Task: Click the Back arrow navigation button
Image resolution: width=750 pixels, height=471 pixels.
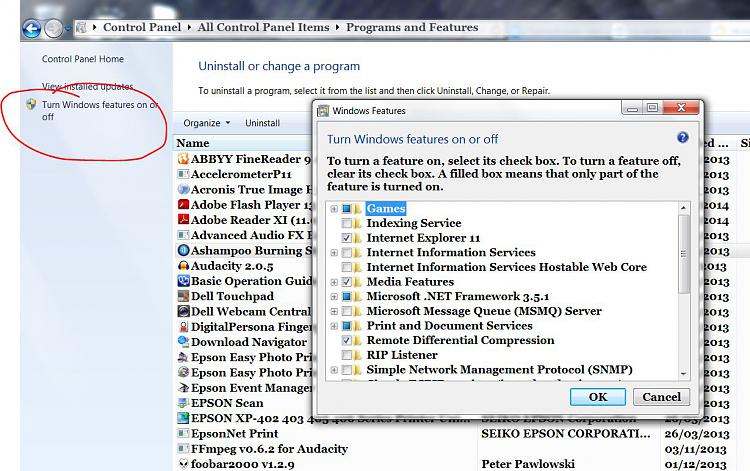Action: (x=32, y=29)
